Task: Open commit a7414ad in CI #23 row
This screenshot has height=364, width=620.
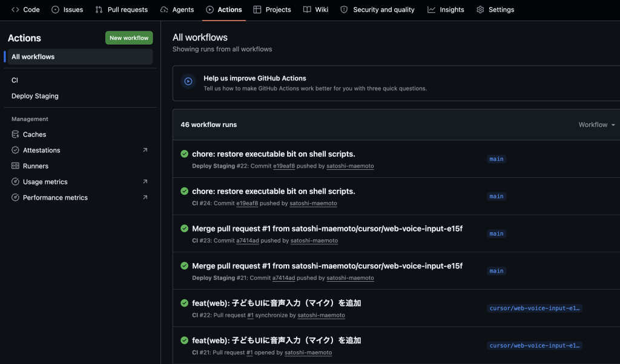Action: (x=248, y=241)
